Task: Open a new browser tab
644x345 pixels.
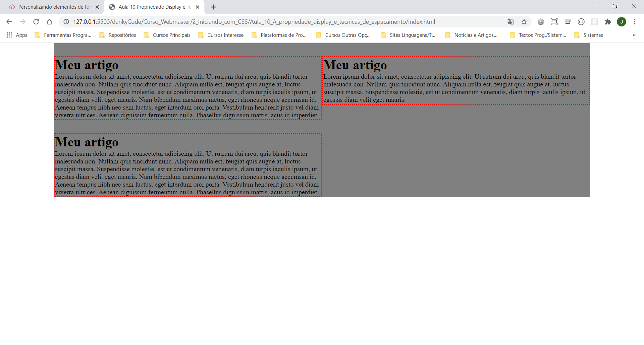Action: (x=213, y=7)
